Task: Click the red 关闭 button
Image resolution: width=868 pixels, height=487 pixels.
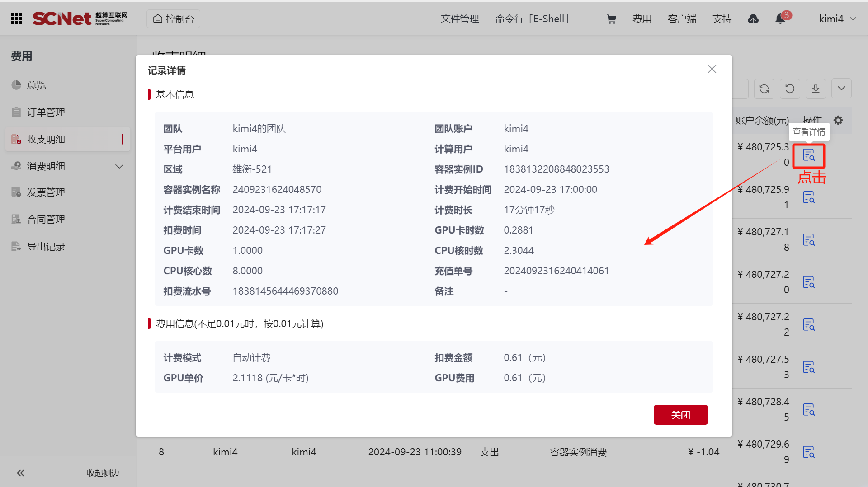Action: (680, 415)
